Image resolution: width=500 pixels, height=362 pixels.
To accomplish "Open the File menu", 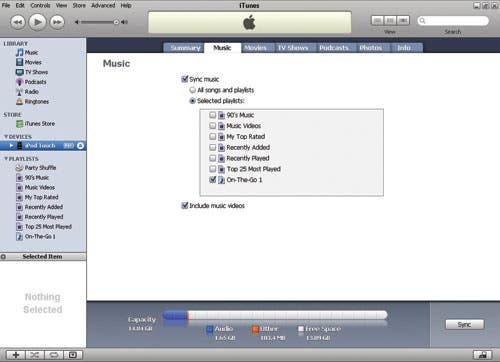I will click(6, 5).
